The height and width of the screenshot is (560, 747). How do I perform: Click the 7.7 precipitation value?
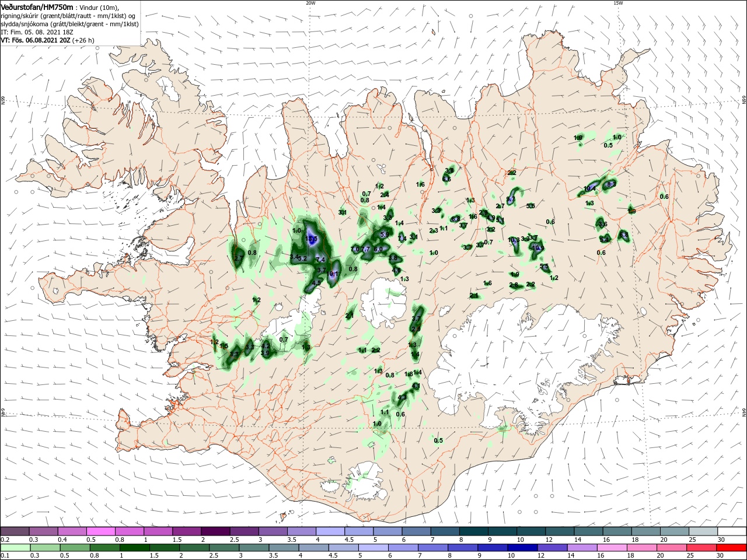pyautogui.click(x=366, y=249)
